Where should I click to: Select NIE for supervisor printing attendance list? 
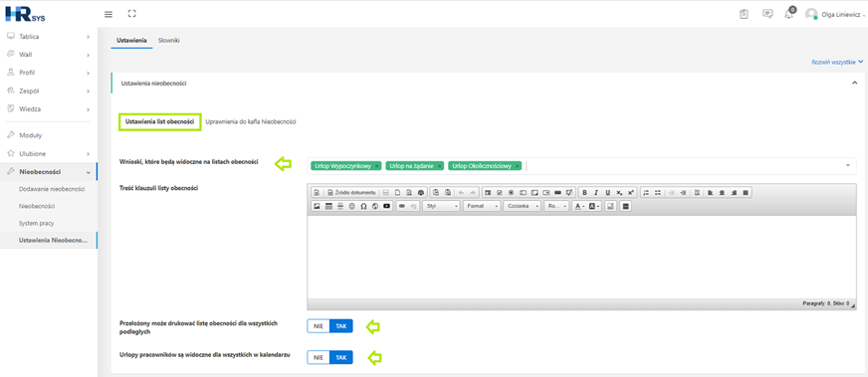pos(319,326)
